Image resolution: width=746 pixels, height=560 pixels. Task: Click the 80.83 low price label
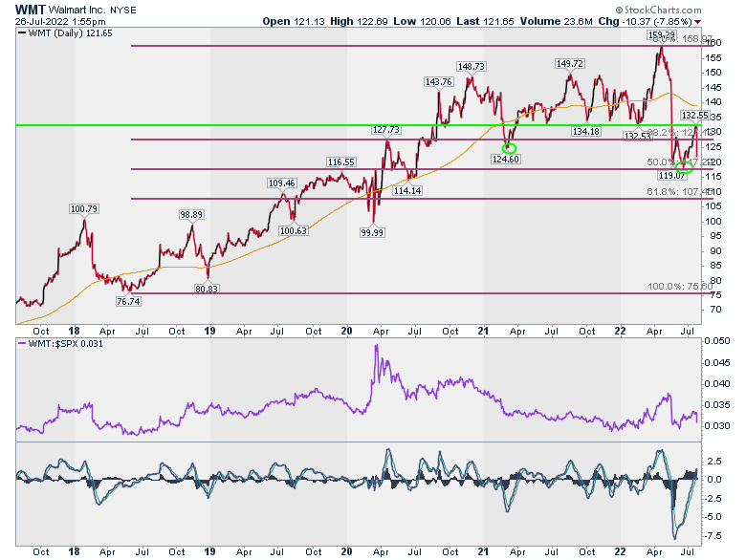(206, 289)
